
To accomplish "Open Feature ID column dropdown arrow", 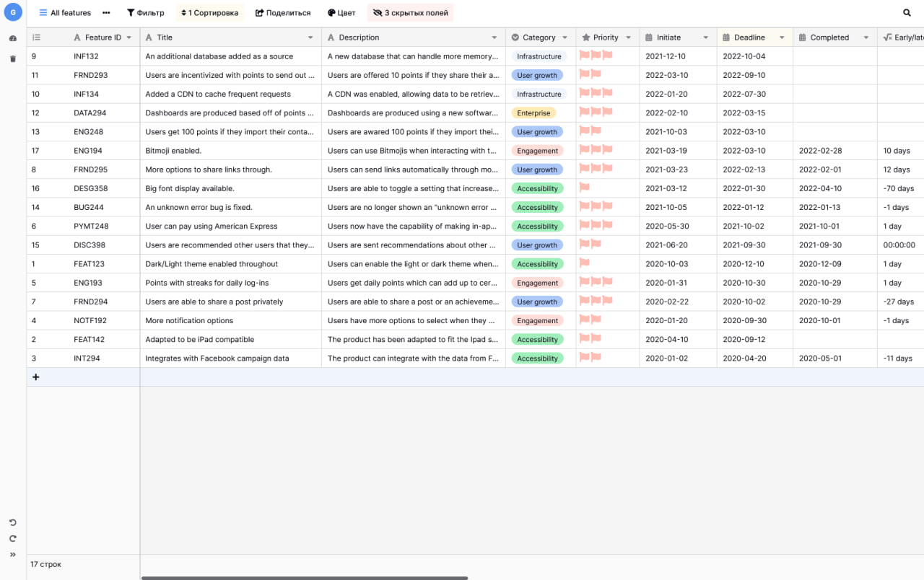I will (x=129, y=38).
